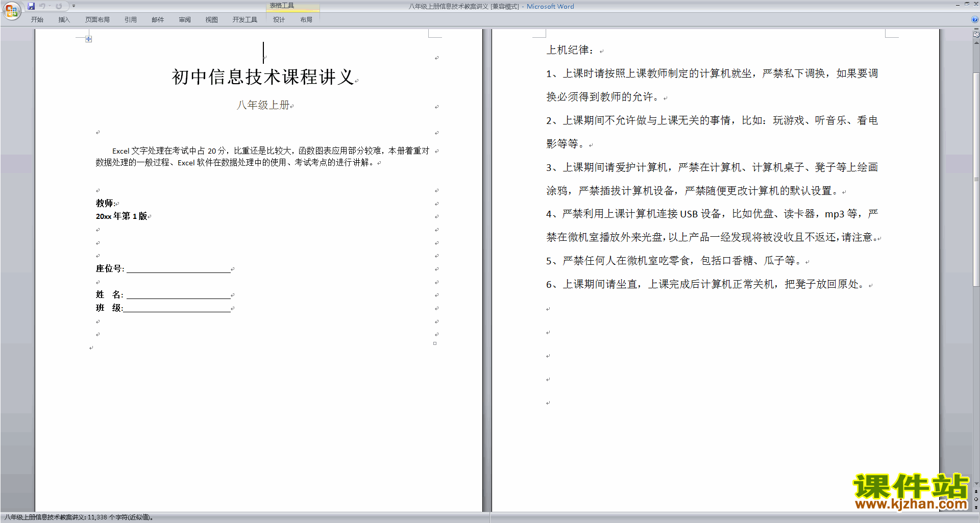Open the round Office button menu

click(11, 10)
